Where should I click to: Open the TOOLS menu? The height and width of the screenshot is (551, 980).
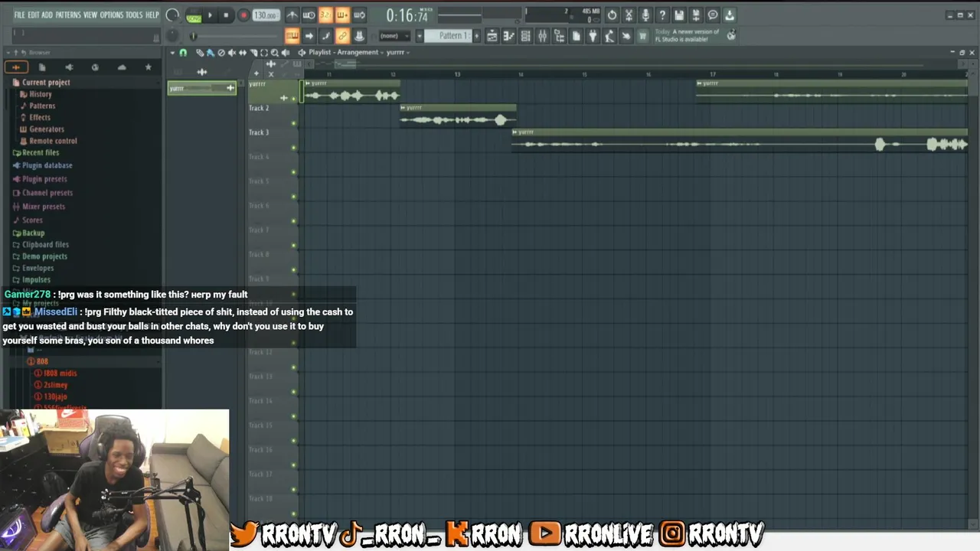(134, 15)
